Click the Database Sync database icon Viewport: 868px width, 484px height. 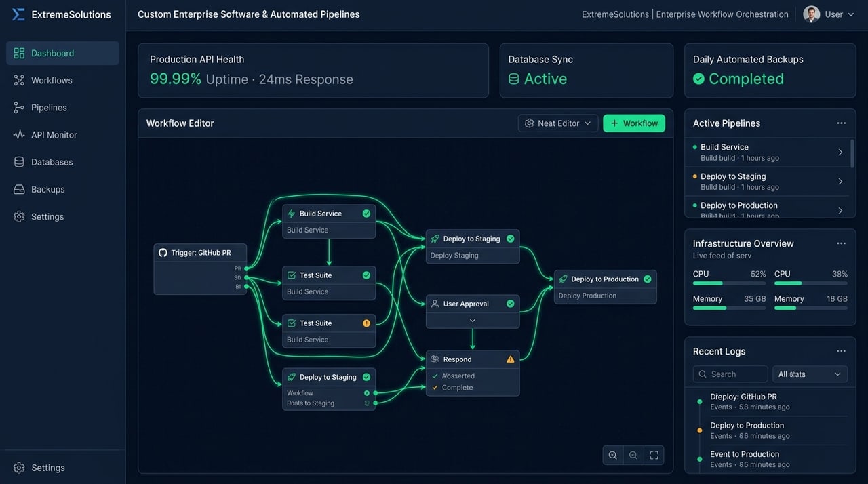pyautogui.click(x=514, y=79)
